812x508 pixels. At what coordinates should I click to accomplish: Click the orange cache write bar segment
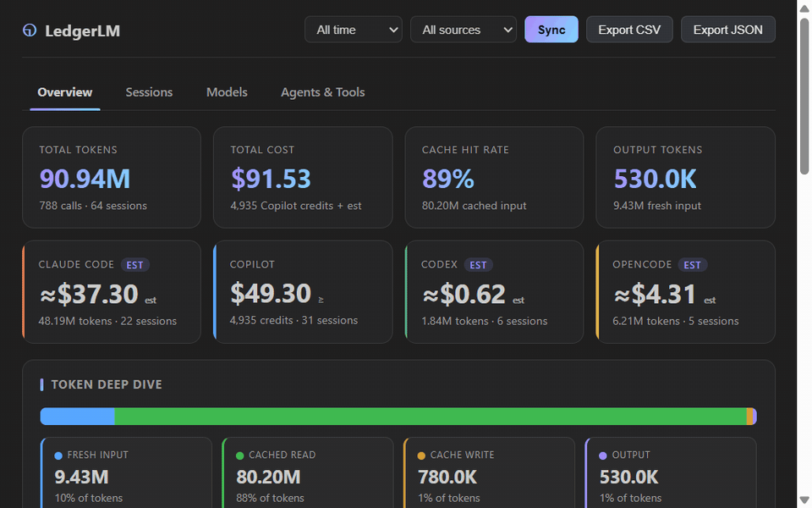click(x=749, y=417)
